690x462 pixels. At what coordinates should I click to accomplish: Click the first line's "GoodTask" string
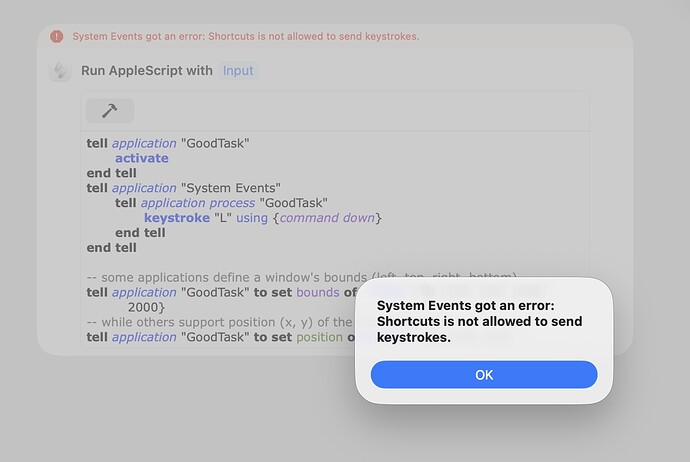215,143
